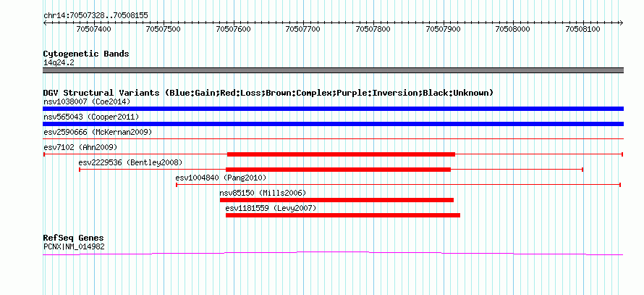Click the left arrowhead of the ruler

[45, 22]
